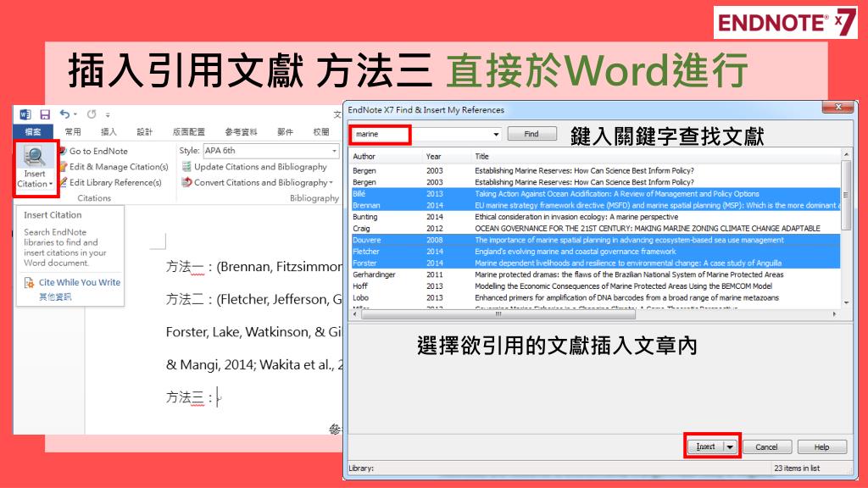Viewport: 868px width, 488px height.
Task: Click the undo arrow in Word
Action: point(64,114)
